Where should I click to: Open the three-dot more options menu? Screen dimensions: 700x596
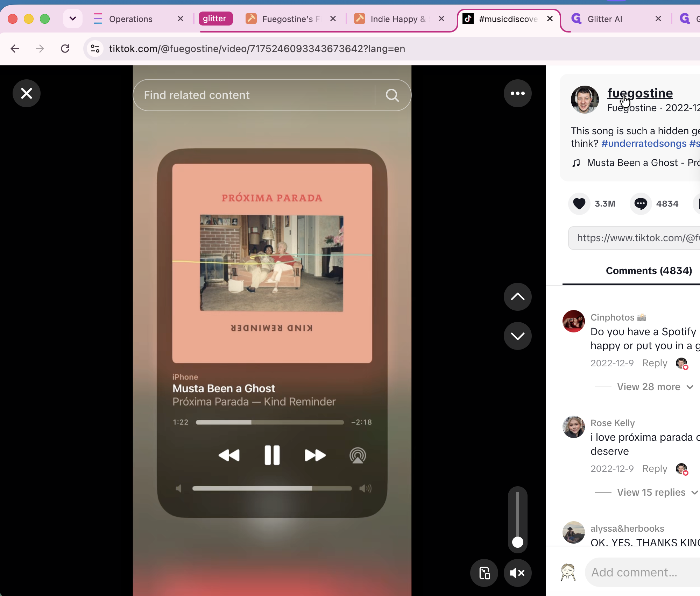click(x=517, y=93)
